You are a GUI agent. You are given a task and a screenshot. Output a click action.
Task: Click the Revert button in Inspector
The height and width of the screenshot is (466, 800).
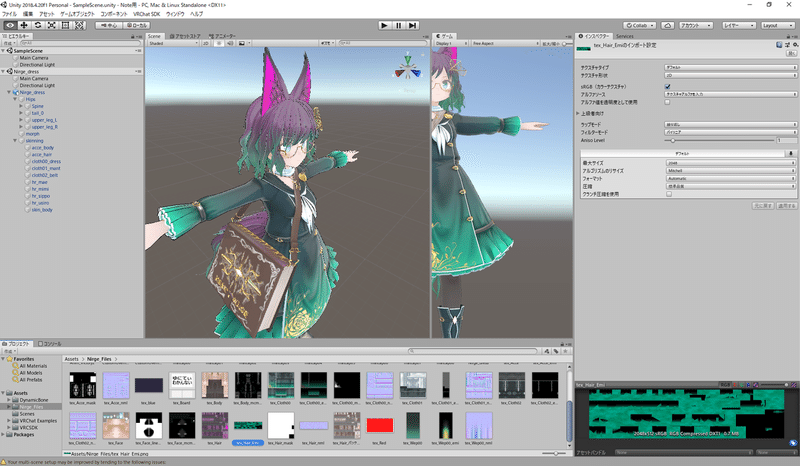pyautogui.click(x=763, y=206)
